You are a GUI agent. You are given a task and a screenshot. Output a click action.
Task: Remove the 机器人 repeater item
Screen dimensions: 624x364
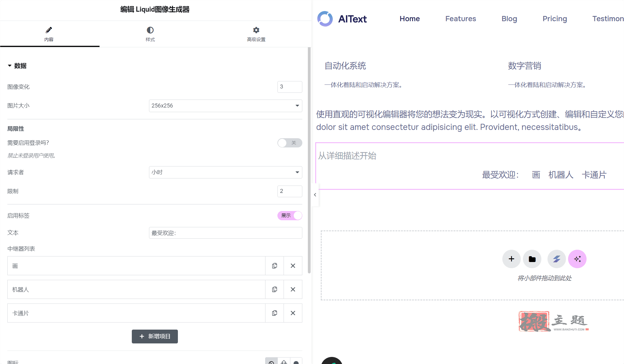293,289
